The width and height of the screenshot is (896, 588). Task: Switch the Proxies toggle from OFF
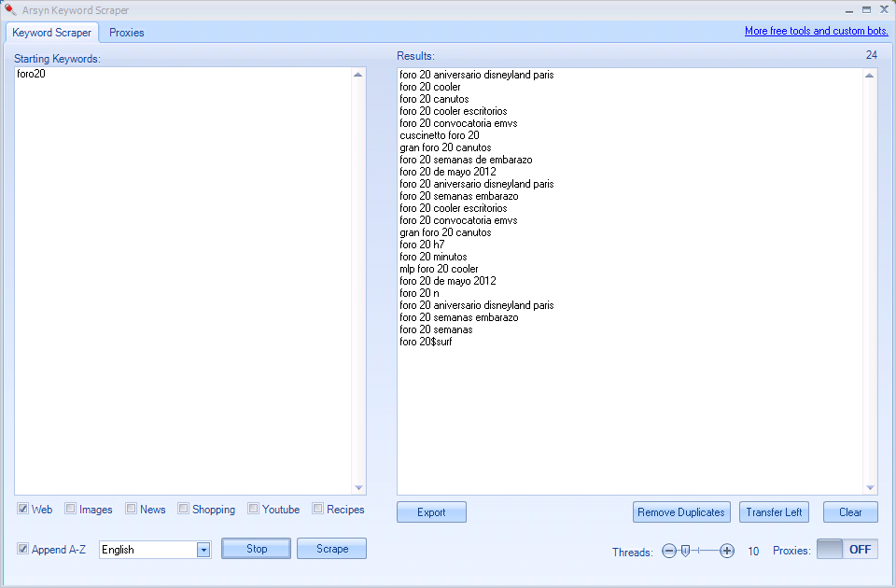[x=847, y=549]
